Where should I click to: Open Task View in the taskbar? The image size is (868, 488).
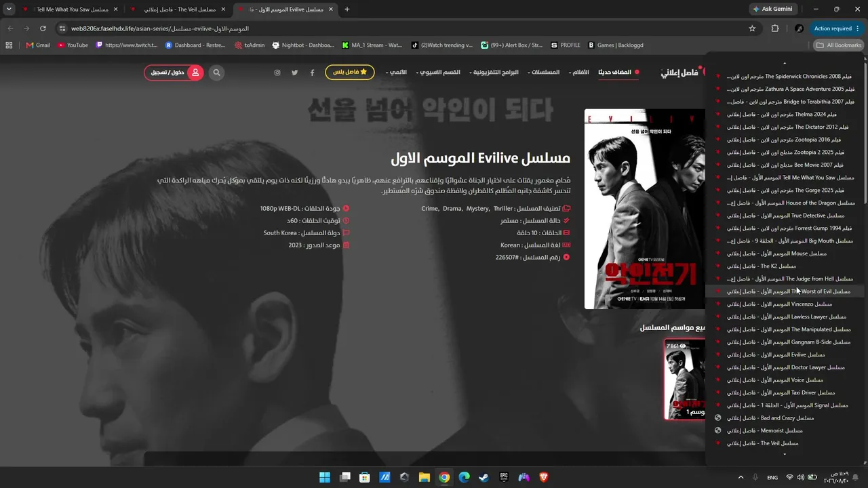pos(344,477)
